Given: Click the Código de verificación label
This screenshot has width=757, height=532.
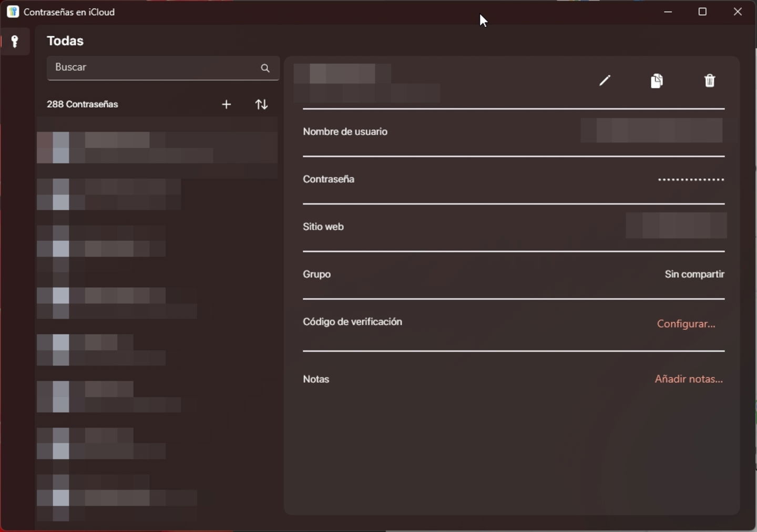Looking at the screenshot, I should [352, 322].
